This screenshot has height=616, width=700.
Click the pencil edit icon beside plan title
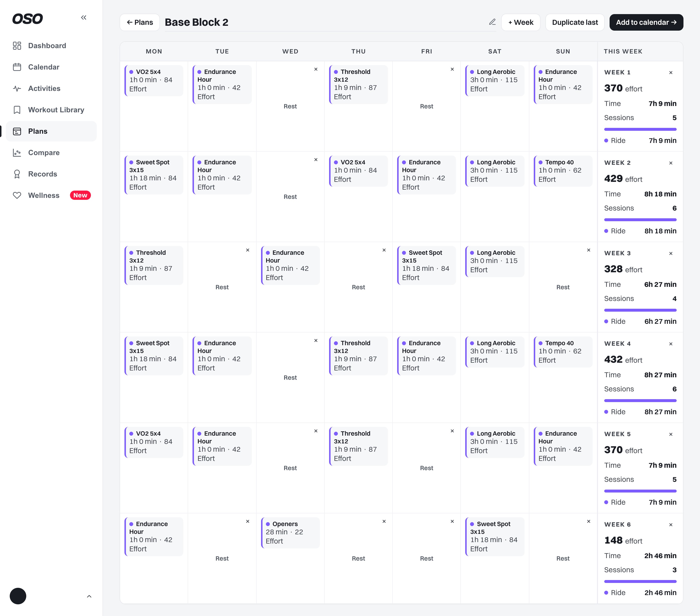[492, 22]
